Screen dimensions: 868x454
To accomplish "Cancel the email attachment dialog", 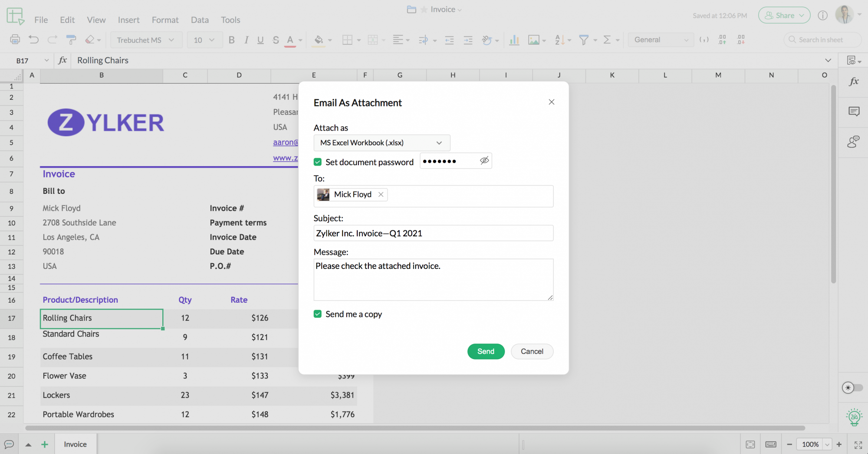I will tap(532, 351).
